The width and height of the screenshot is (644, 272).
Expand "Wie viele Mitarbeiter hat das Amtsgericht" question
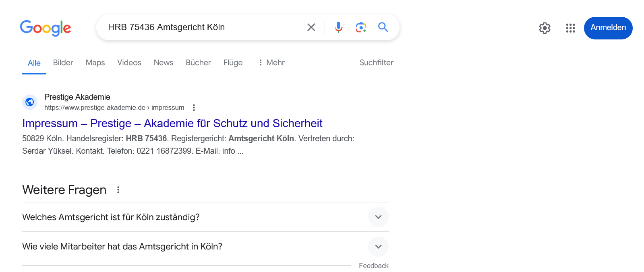pos(378,247)
